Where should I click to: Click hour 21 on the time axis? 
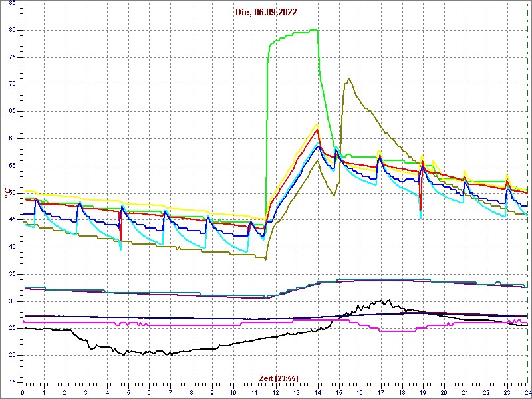464,392
